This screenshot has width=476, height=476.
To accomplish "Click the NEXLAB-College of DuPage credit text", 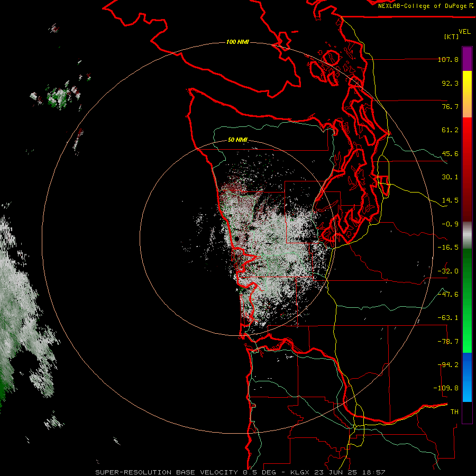I will click(423, 6).
